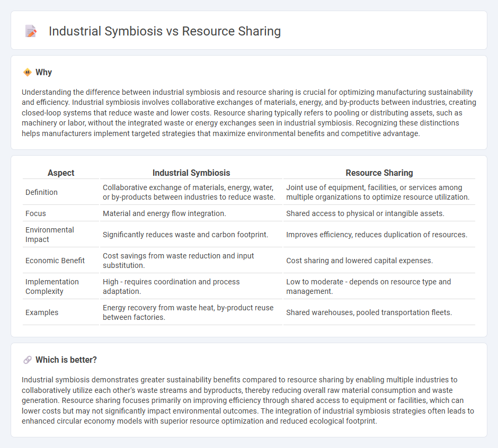Click cell 'Improves efficiency, reduces duplication of resources.'

coord(379,235)
